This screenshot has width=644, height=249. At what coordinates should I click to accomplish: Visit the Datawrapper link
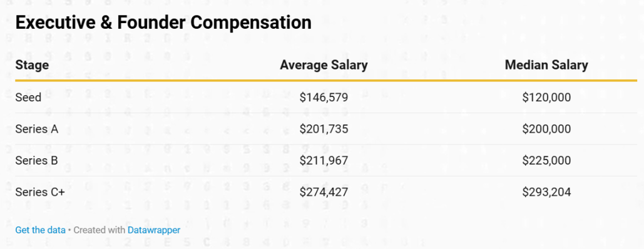point(154,230)
